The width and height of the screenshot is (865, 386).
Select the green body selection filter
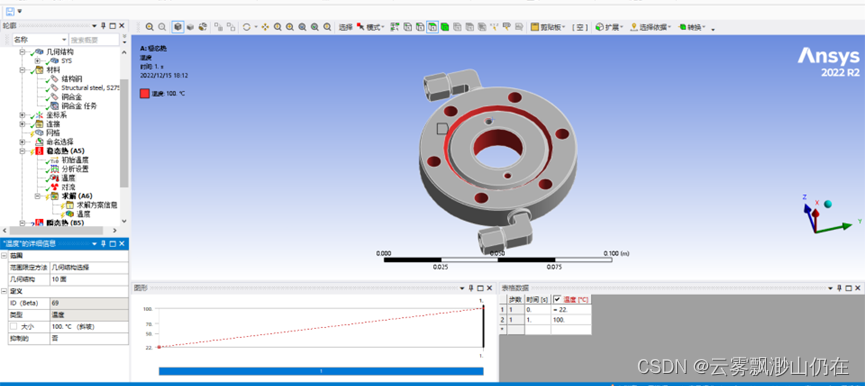point(445,26)
